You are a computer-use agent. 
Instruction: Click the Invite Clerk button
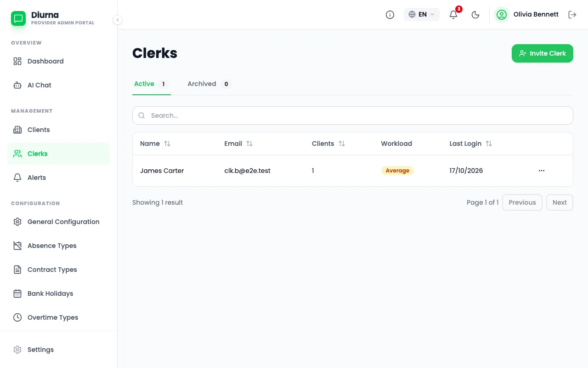click(x=543, y=53)
